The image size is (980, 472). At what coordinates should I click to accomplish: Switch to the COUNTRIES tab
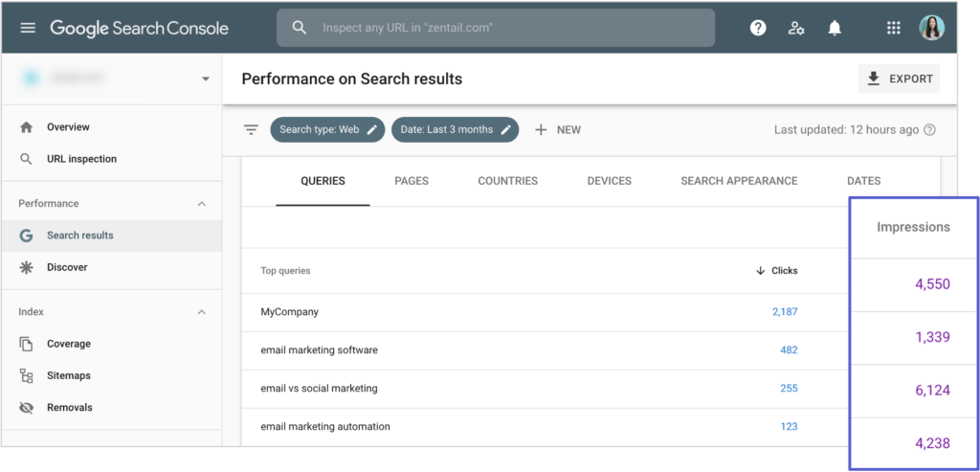point(507,181)
